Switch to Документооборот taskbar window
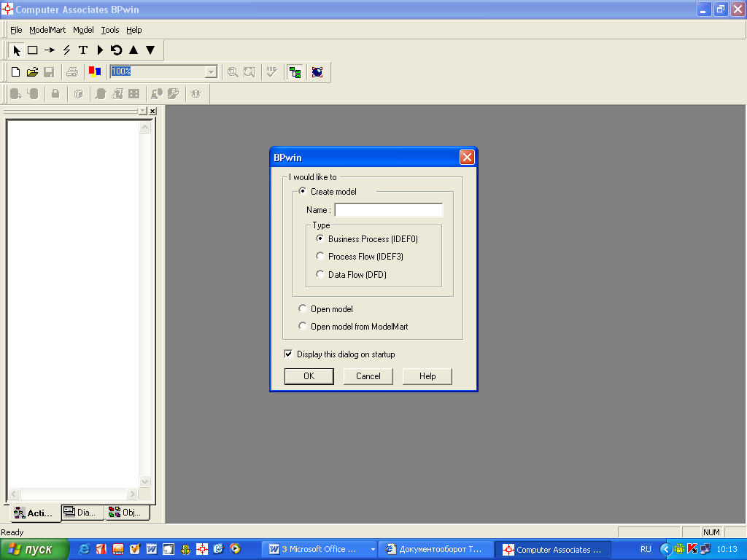747x560 pixels. [x=437, y=550]
